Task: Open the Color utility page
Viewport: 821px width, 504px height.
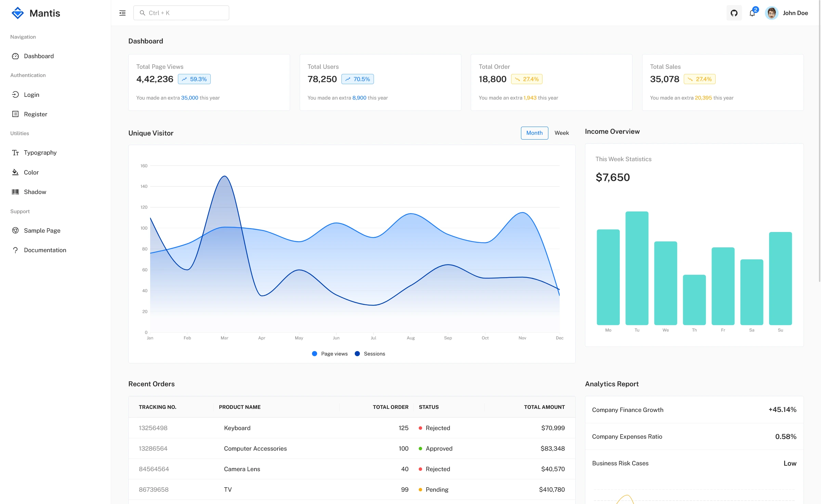Action: tap(31, 172)
